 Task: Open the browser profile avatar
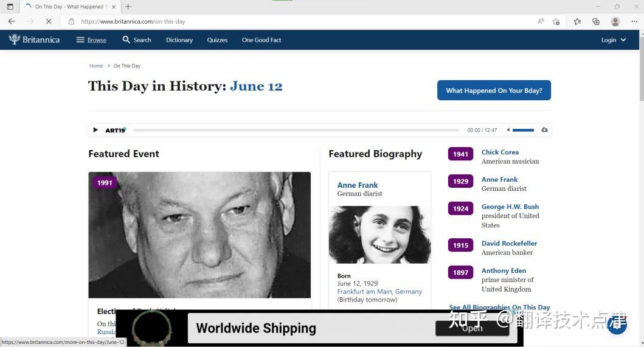(x=615, y=21)
